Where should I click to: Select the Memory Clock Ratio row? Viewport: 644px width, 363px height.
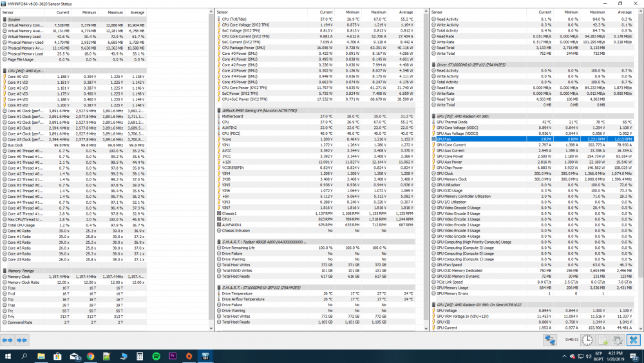point(74,282)
